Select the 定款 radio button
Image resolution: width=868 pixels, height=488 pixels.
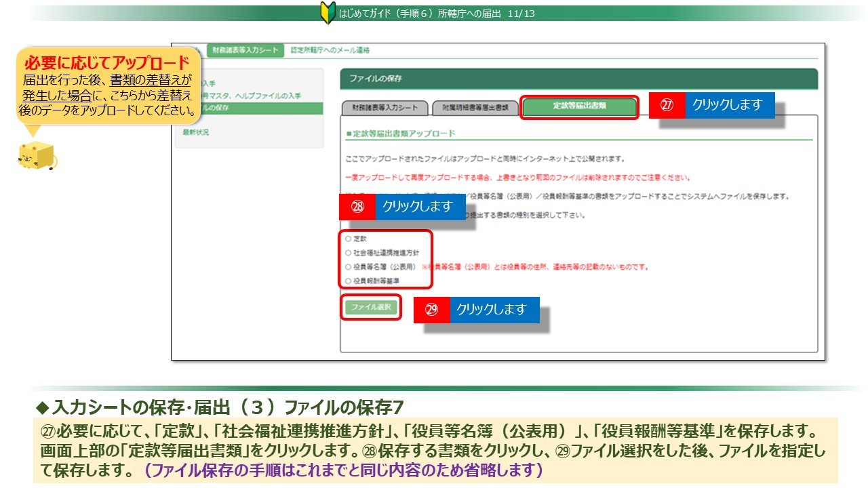(x=349, y=239)
